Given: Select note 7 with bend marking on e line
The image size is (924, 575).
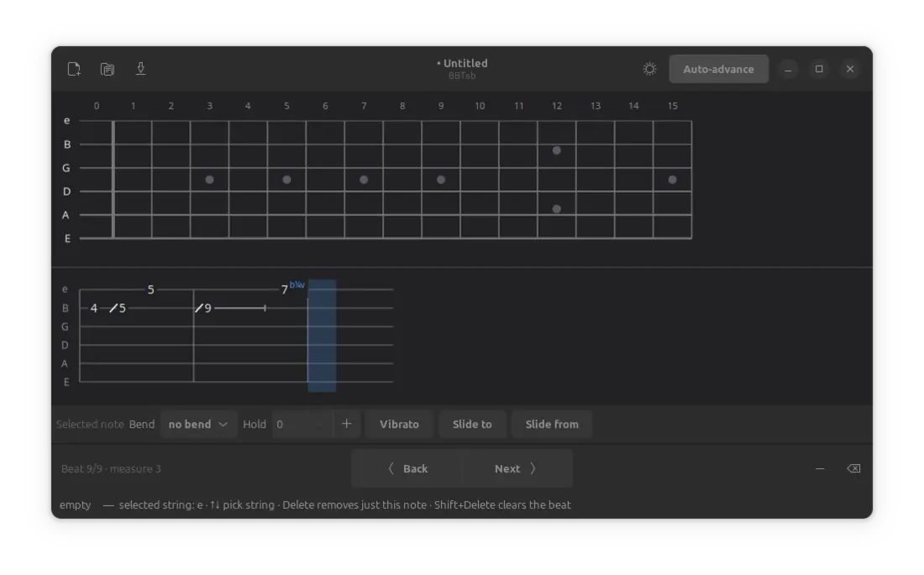Looking at the screenshot, I should [x=285, y=289].
